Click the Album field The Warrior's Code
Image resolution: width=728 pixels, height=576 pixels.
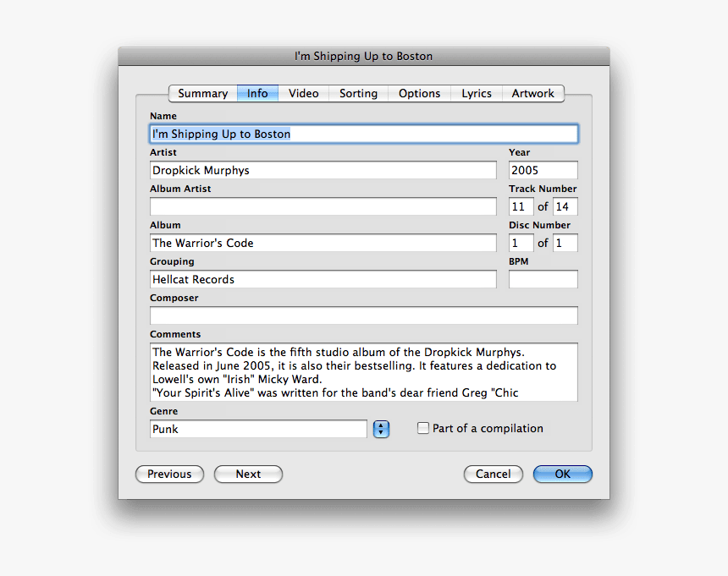pyautogui.click(x=323, y=243)
